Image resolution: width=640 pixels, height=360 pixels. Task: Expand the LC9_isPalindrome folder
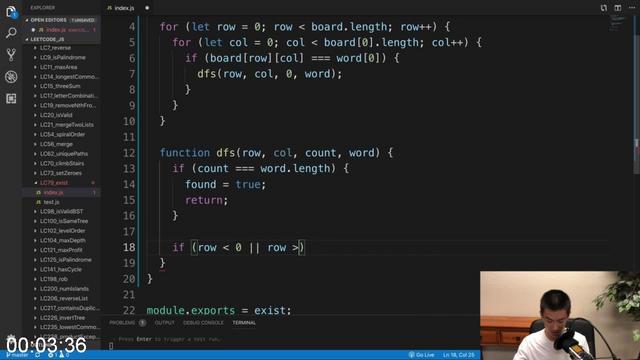pos(62,58)
